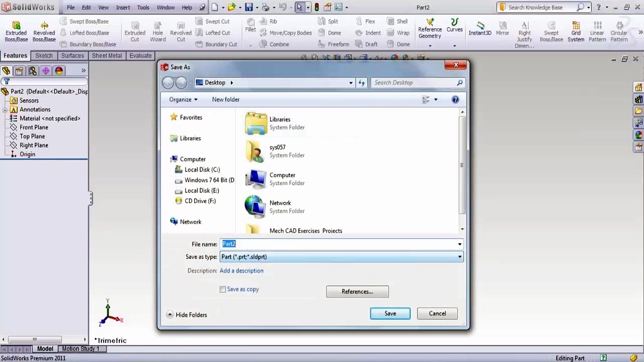The height and width of the screenshot is (362, 644).
Task: Click the Extruded Boss/Base tool
Action: point(16,32)
